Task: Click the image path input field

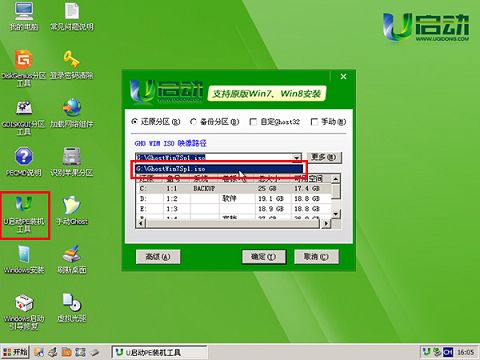Action: [213, 157]
